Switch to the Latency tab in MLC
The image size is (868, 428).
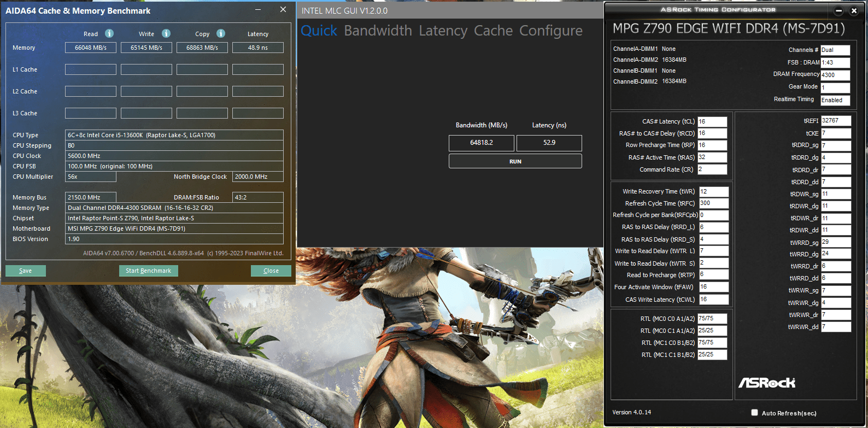[x=443, y=31]
